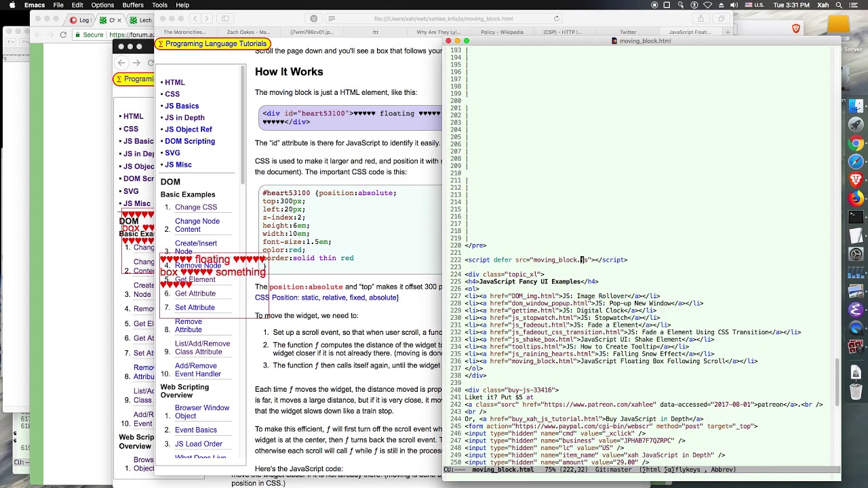Switch to the (CSP) - HTTP tab

click(x=565, y=32)
